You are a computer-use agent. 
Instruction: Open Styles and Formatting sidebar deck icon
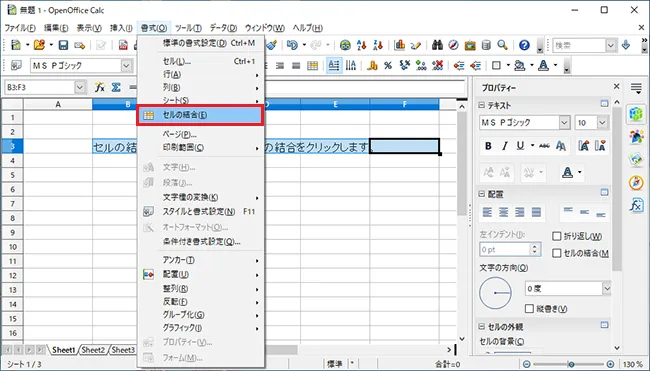(636, 136)
